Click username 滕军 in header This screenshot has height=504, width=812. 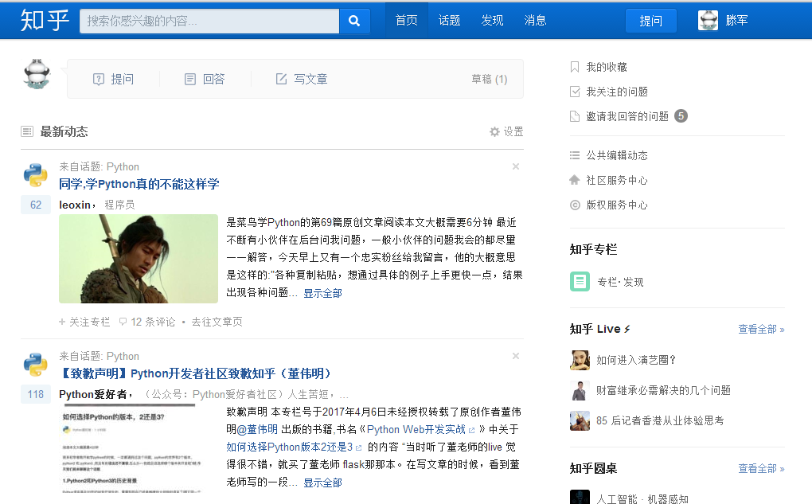736,21
